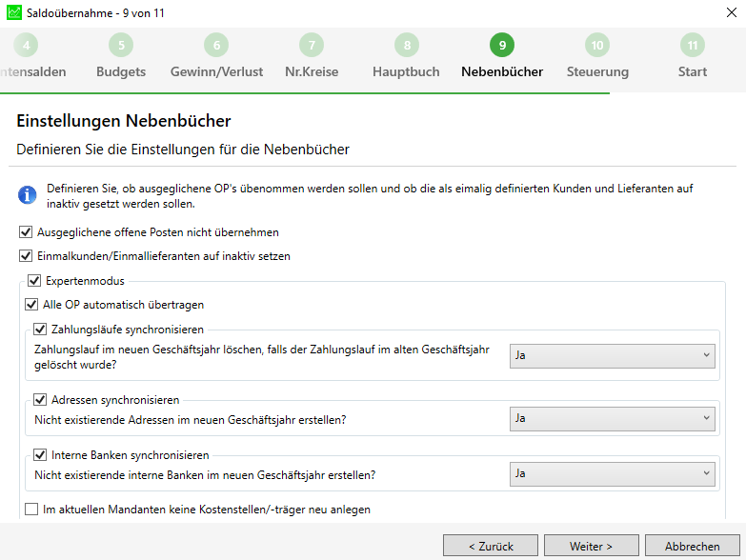Click the green Saldoübernahme app icon

point(14,12)
